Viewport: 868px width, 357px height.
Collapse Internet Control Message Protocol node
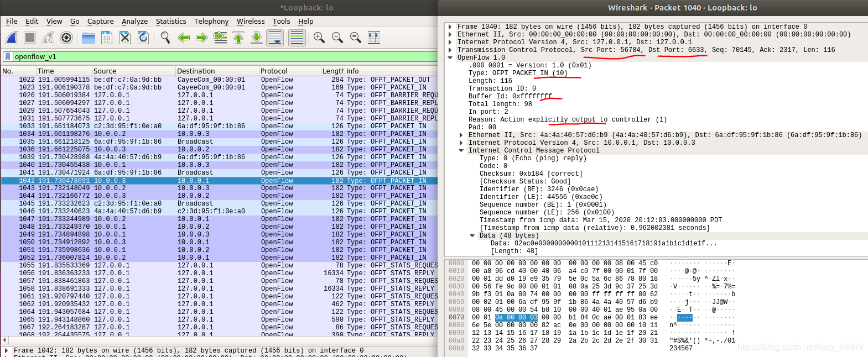pos(461,150)
